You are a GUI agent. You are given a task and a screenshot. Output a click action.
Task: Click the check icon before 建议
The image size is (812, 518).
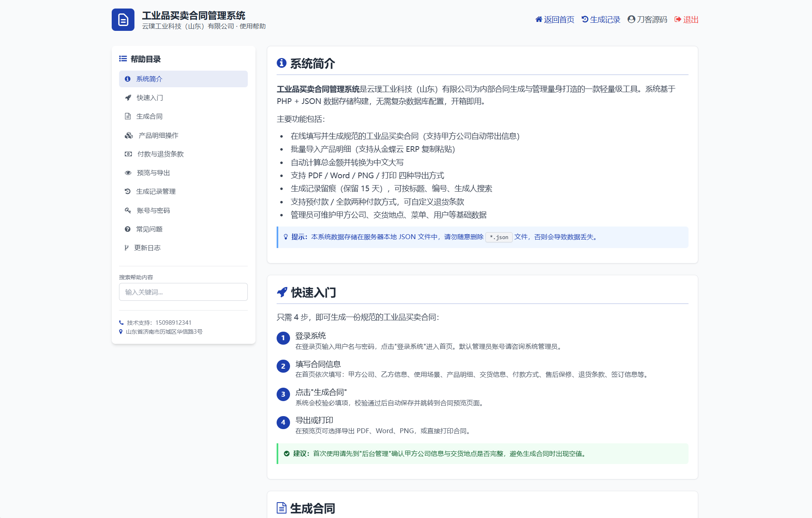287,454
